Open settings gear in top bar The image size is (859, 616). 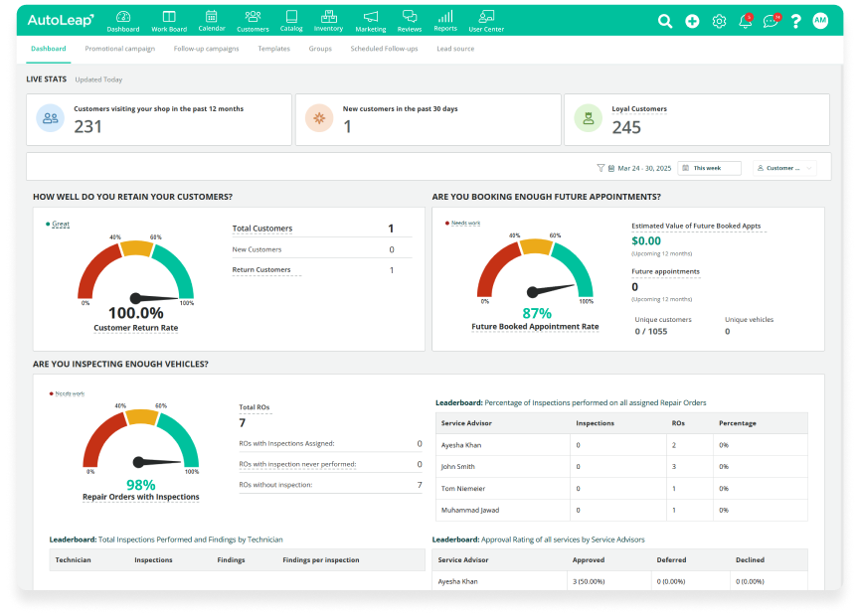[x=719, y=21]
